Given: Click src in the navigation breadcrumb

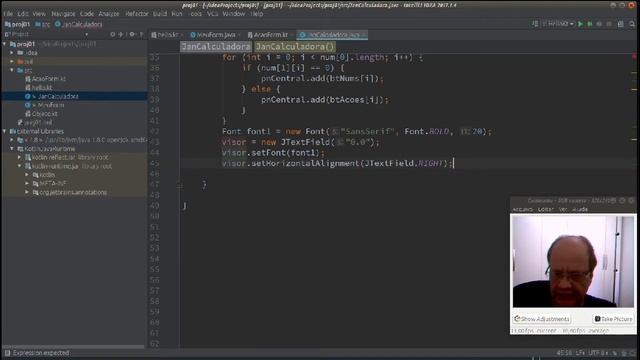Looking at the screenshot, I should 43,24.
